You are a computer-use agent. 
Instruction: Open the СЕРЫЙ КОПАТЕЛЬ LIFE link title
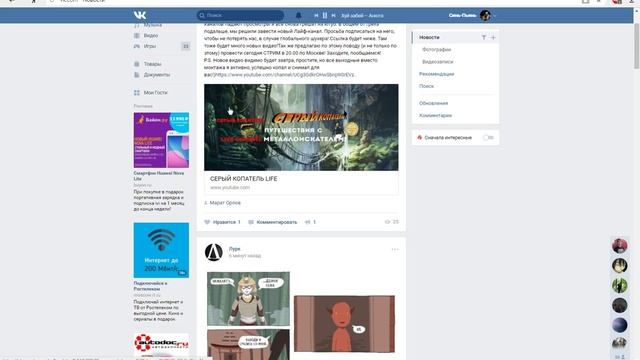pyautogui.click(x=243, y=179)
